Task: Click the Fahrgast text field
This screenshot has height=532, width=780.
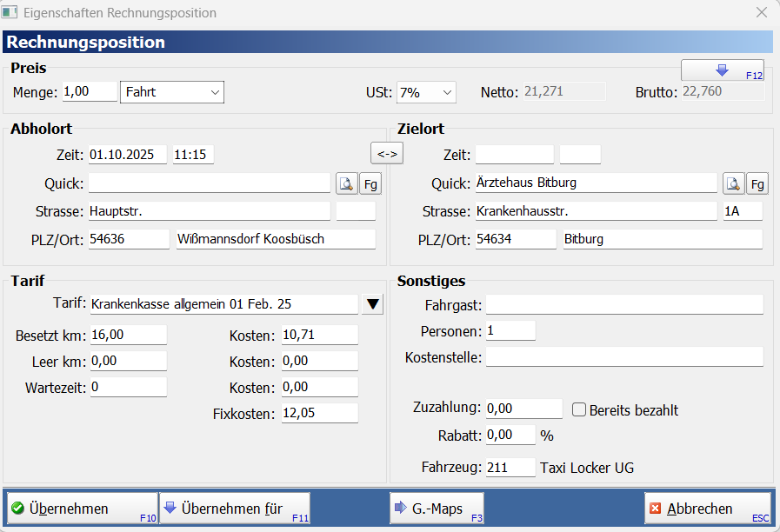Action: (x=623, y=304)
